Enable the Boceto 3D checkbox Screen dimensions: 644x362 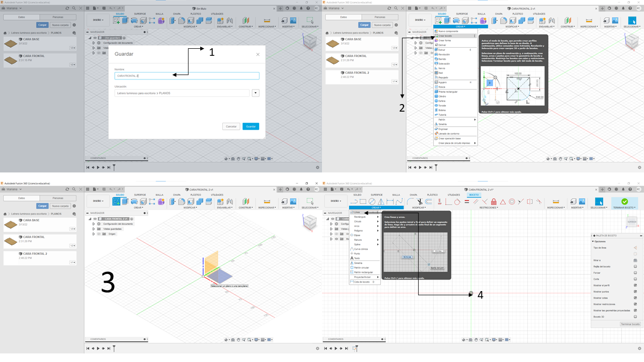(x=635, y=317)
